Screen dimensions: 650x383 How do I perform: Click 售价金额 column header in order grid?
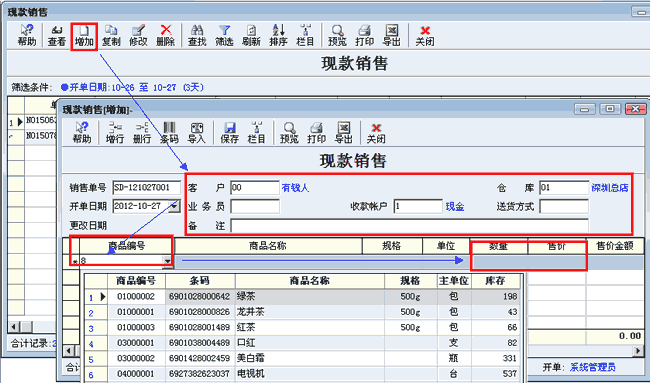(615, 246)
